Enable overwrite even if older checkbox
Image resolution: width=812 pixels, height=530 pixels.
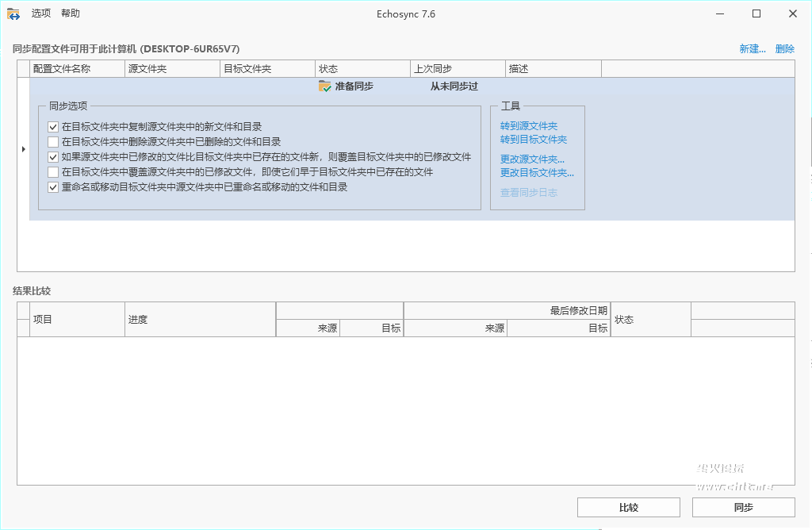(x=53, y=172)
